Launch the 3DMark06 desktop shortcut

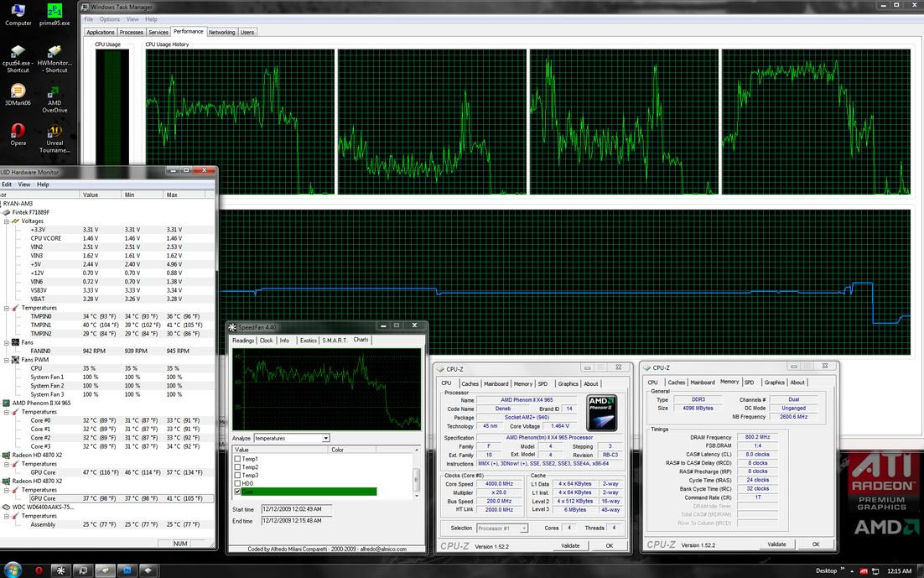click(x=18, y=91)
